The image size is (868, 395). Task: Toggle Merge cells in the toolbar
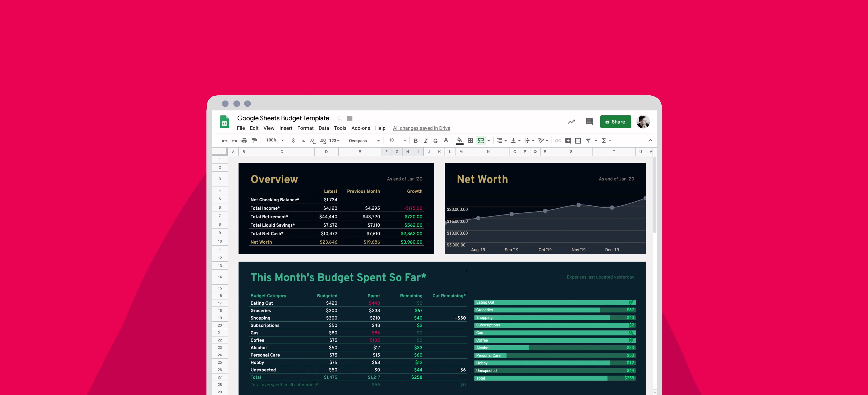(x=481, y=141)
